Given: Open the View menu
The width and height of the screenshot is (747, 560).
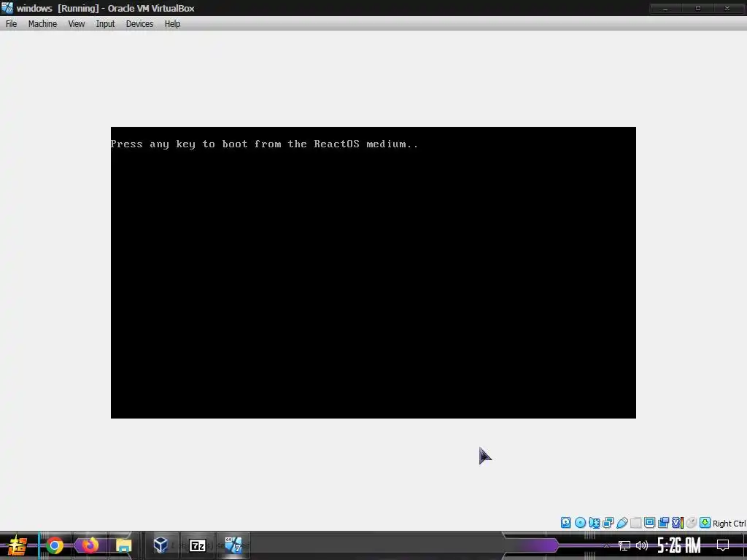Looking at the screenshot, I should [x=76, y=24].
